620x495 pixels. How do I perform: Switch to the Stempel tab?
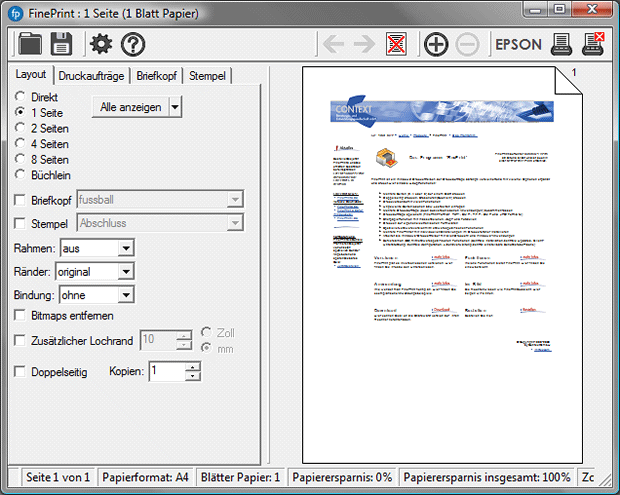click(x=207, y=76)
